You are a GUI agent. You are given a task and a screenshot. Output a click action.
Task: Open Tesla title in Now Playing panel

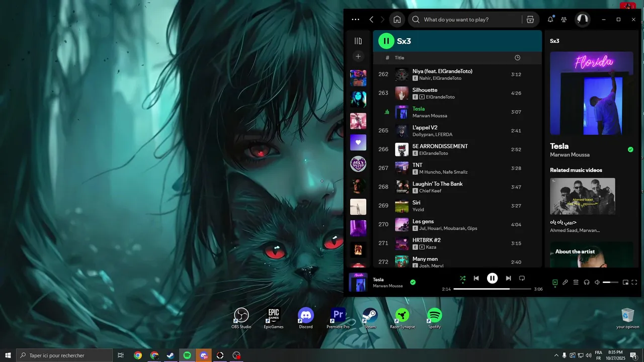[559, 146]
